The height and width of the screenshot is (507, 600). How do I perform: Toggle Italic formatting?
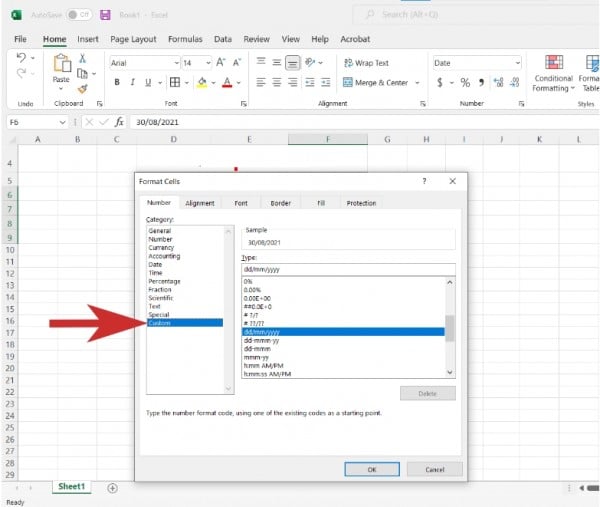coord(132,82)
